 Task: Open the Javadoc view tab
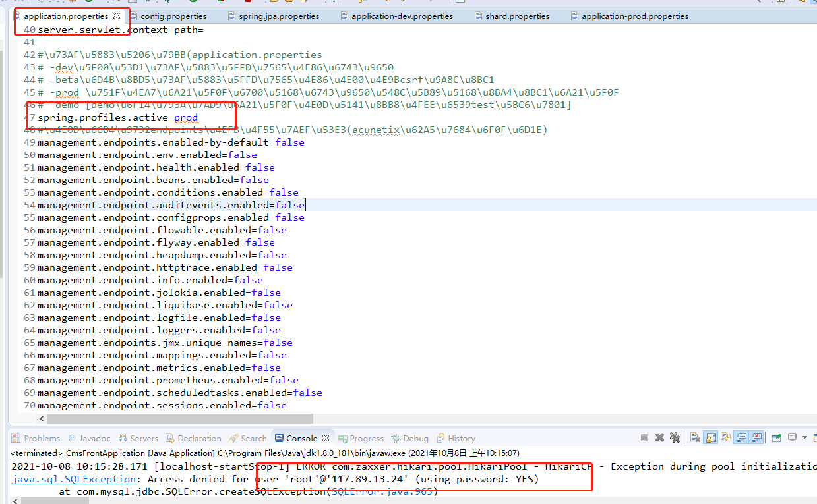click(89, 438)
